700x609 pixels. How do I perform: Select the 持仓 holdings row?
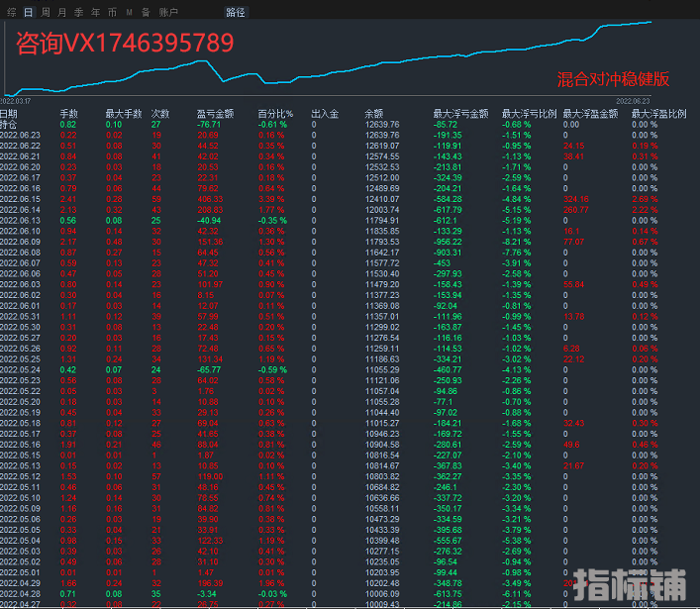(9, 125)
